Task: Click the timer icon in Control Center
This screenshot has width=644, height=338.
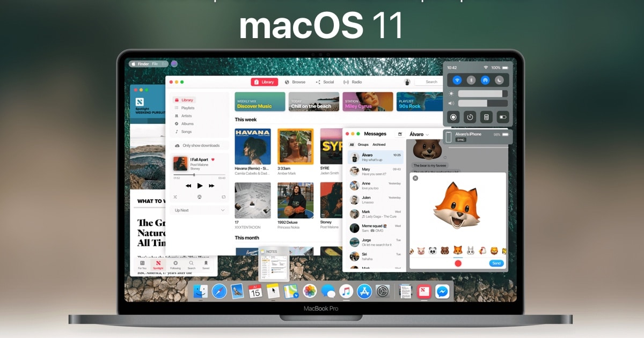Action: pos(470,116)
